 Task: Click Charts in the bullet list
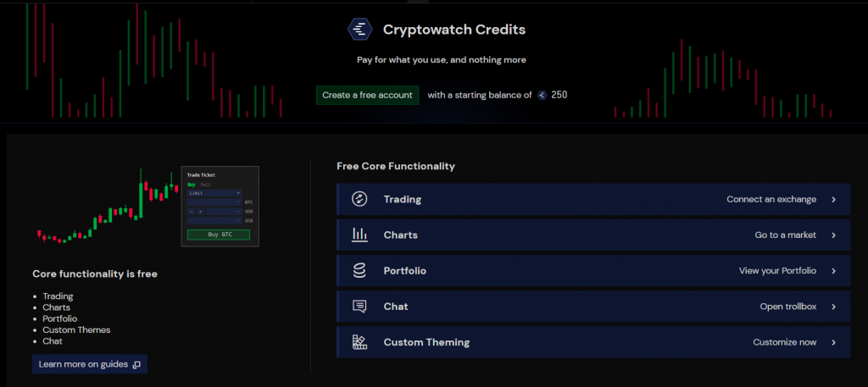click(57, 307)
